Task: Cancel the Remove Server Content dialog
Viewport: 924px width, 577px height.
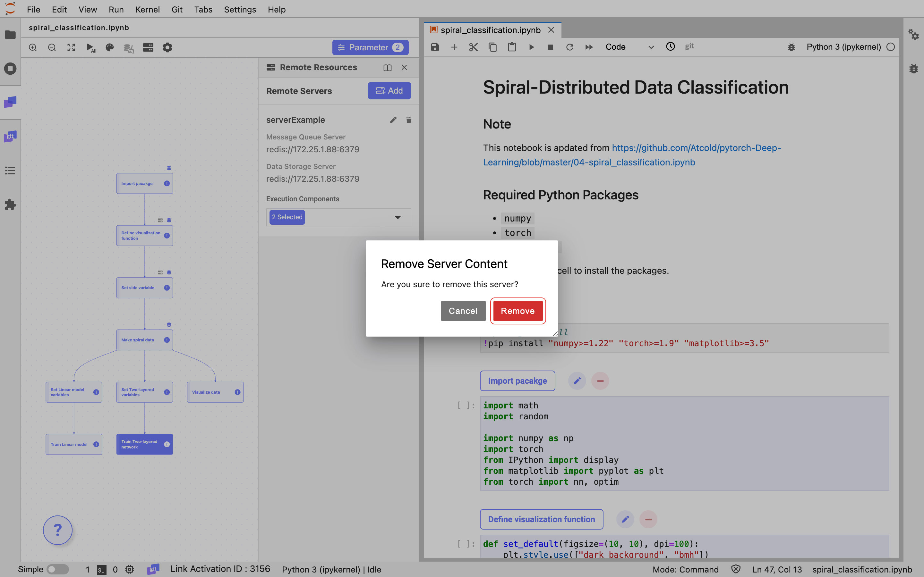Action: (463, 311)
